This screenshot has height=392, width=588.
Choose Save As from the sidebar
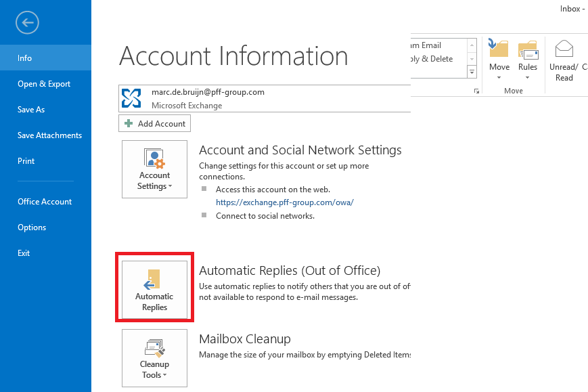coord(31,110)
